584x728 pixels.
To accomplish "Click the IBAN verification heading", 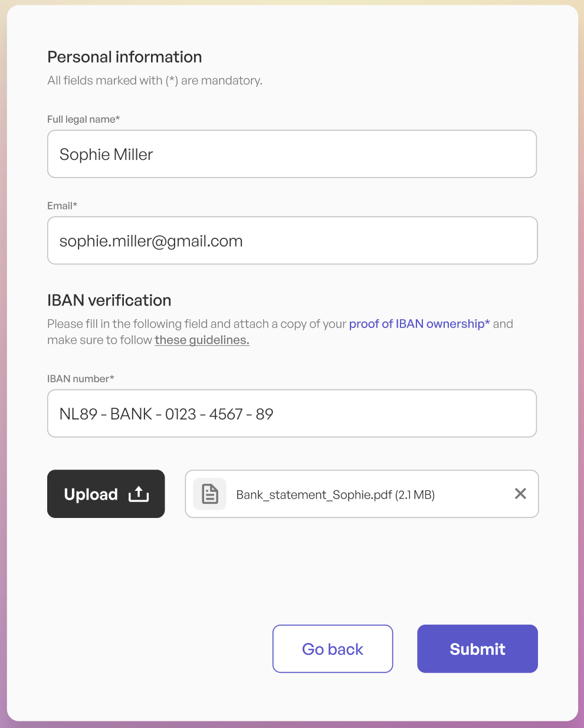I will click(109, 300).
